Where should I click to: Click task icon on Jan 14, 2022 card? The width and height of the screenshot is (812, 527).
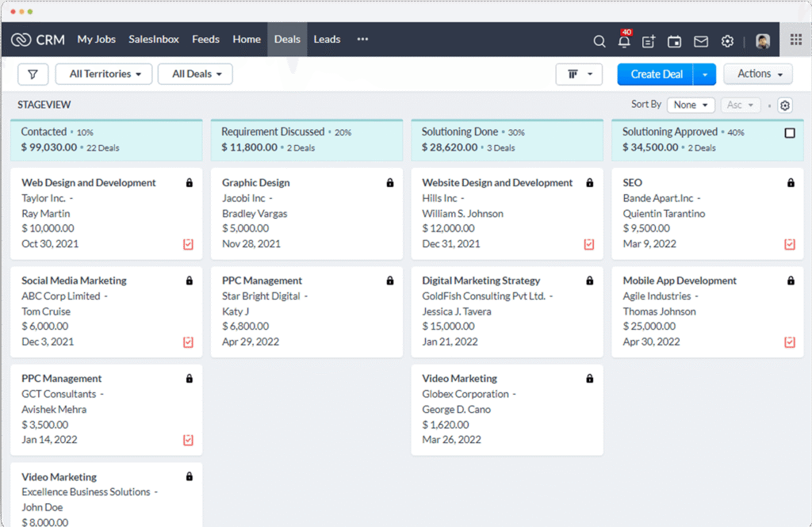189,440
